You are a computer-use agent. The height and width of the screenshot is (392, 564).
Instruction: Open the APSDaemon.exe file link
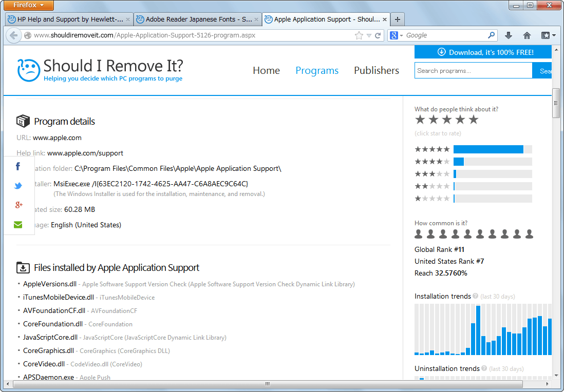coord(49,377)
